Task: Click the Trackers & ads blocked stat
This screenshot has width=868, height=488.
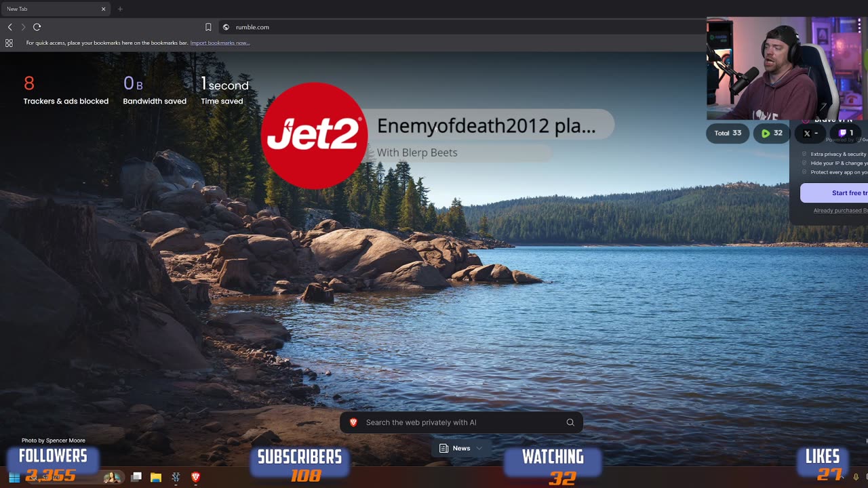Action: pos(66,91)
